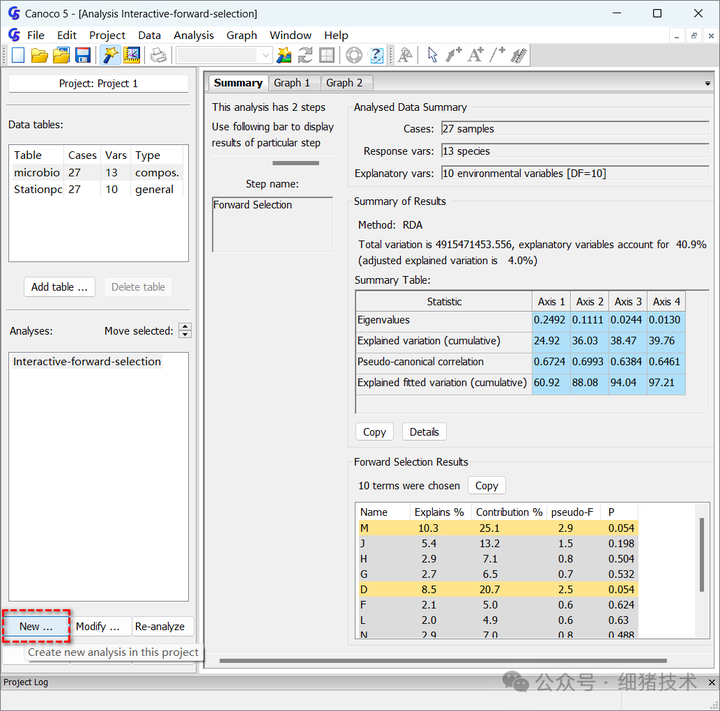Switch to the Graph 1 tab
This screenshot has height=711, width=720.
[x=292, y=83]
